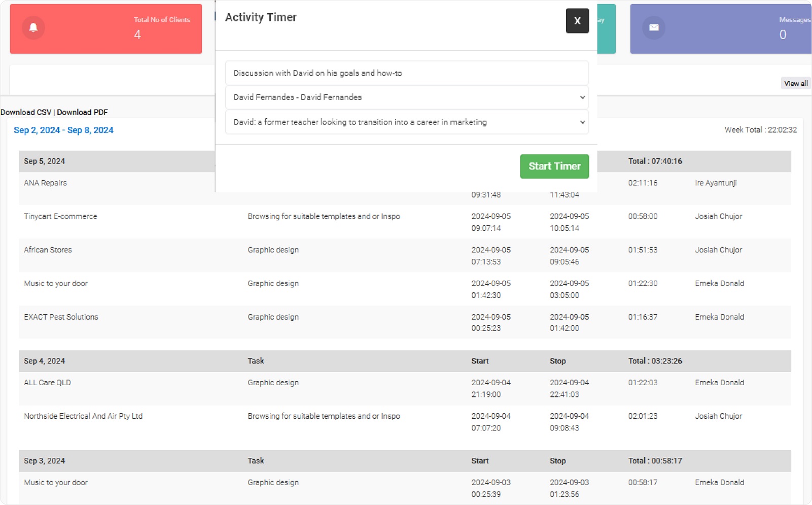
Task: Click the activity description input field
Action: 406,73
